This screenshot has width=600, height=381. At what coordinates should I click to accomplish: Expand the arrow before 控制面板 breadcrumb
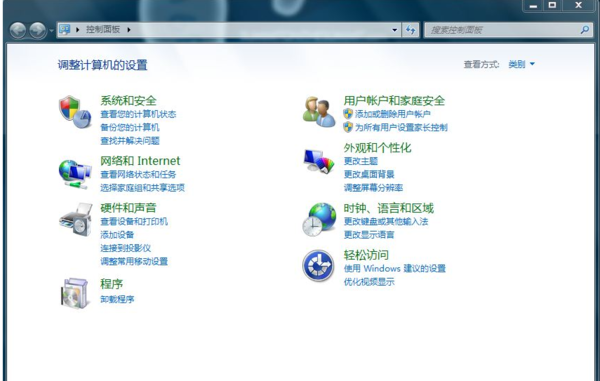(x=77, y=29)
